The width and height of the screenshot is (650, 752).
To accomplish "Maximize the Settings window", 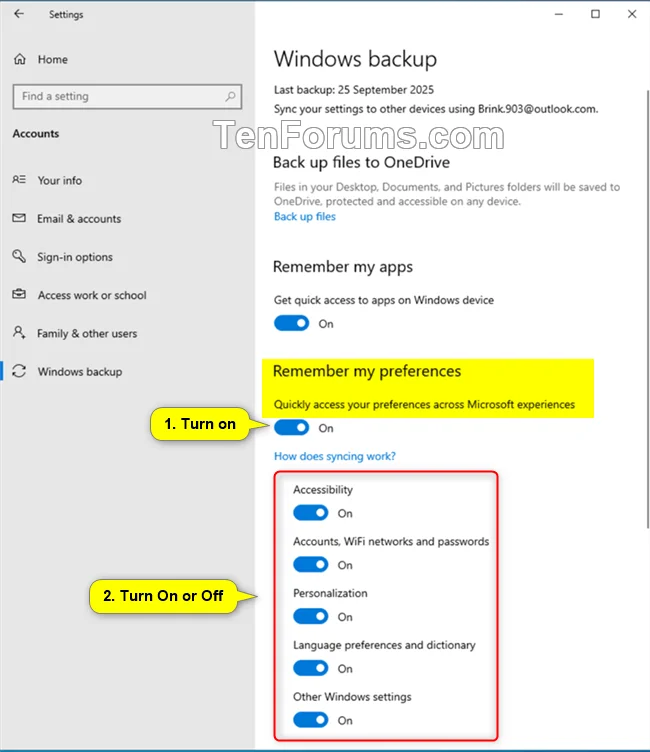I will tap(595, 14).
